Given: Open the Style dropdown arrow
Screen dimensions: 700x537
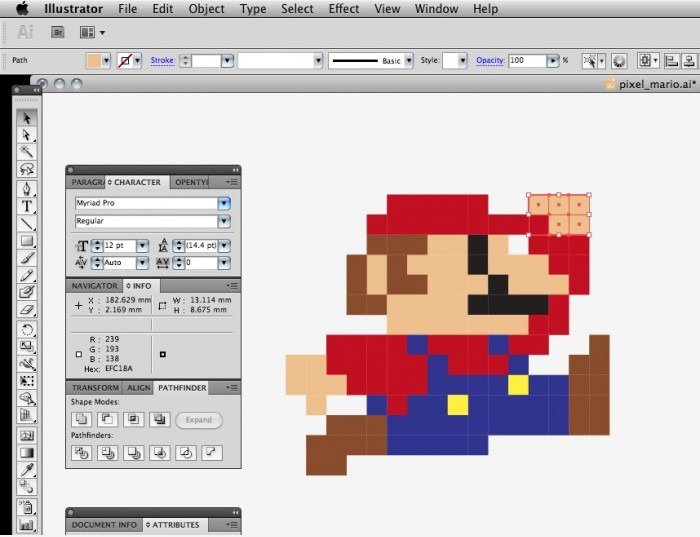Looking at the screenshot, I should click(x=462, y=60).
